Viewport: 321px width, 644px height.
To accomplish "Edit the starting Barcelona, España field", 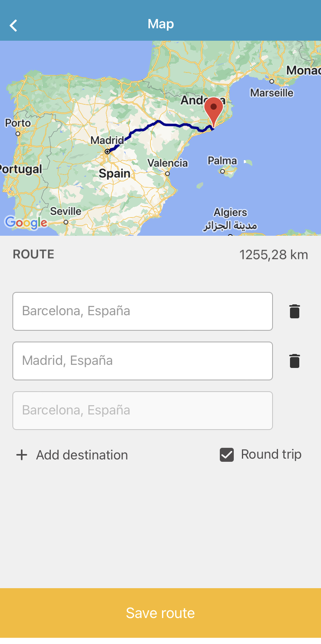I will (143, 311).
